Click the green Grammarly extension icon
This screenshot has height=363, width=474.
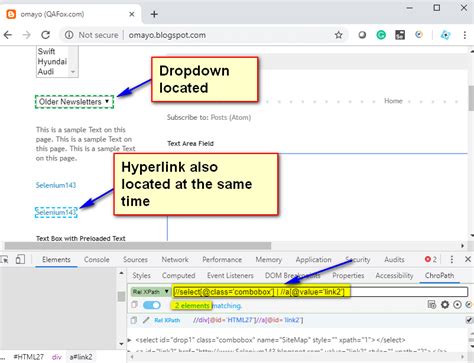[381, 35]
